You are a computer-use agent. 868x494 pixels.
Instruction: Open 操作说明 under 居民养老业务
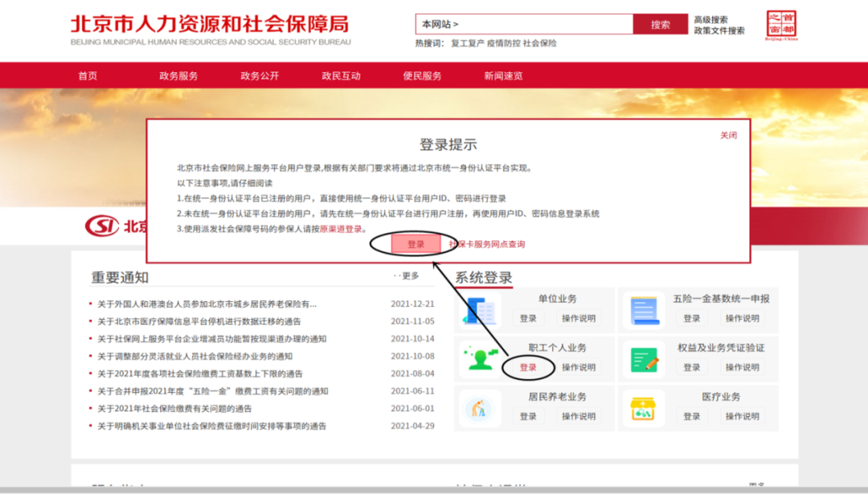(579, 416)
